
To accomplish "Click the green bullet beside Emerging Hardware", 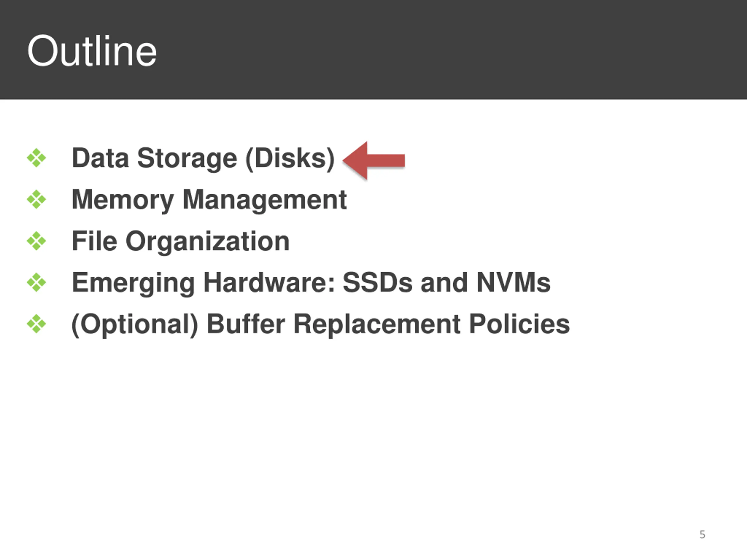I will (x=36, y=283).
